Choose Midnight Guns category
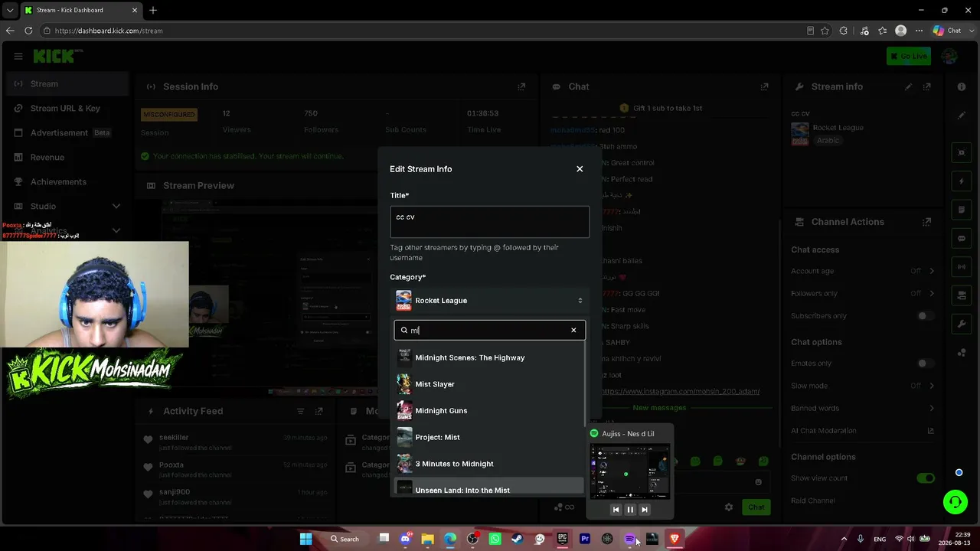Viewport: 980px width, 551px height. (489, 411)
